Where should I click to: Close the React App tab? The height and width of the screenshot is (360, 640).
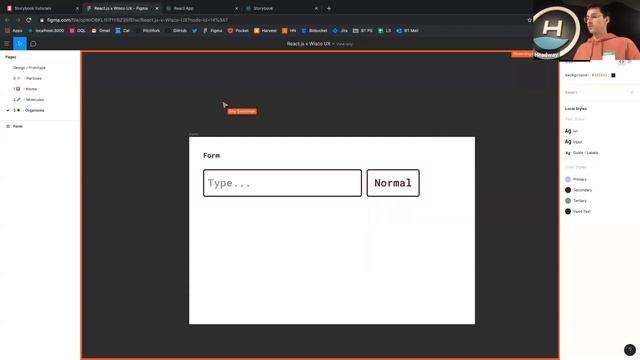pyautogui.click(x=236, y=8)
